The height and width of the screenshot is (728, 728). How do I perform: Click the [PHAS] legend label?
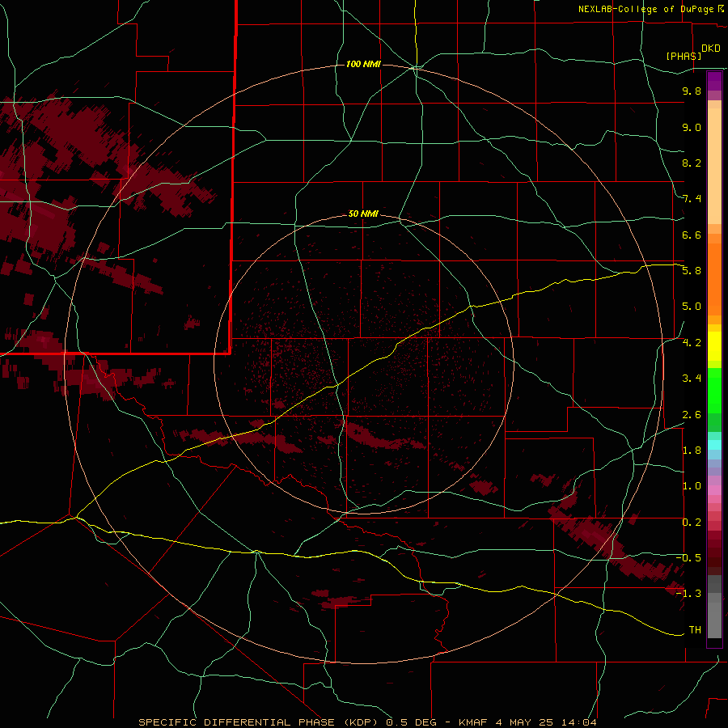click(684, 56)
